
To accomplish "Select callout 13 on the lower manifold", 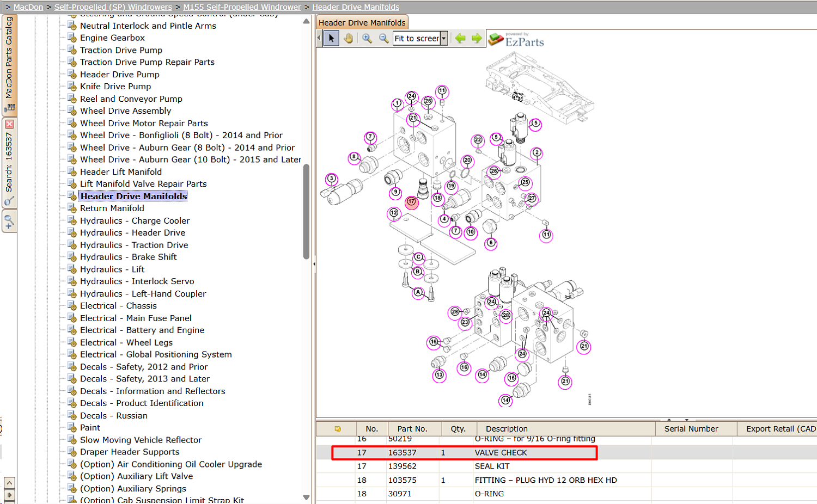I will [x=440, y=374].
